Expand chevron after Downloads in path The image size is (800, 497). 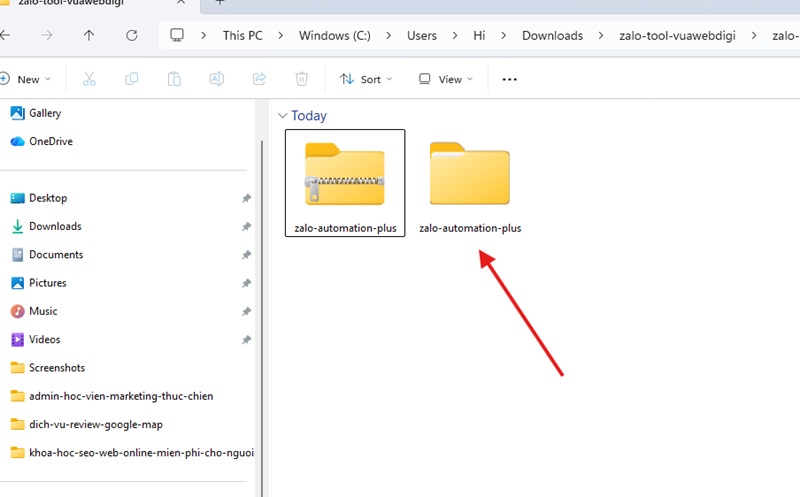601,36
